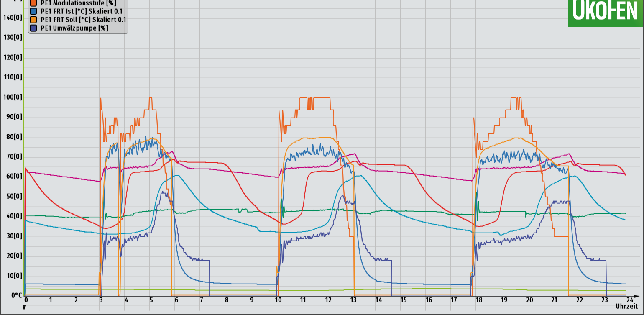Click hour 21 on the time axis

[x=554, y=300]
